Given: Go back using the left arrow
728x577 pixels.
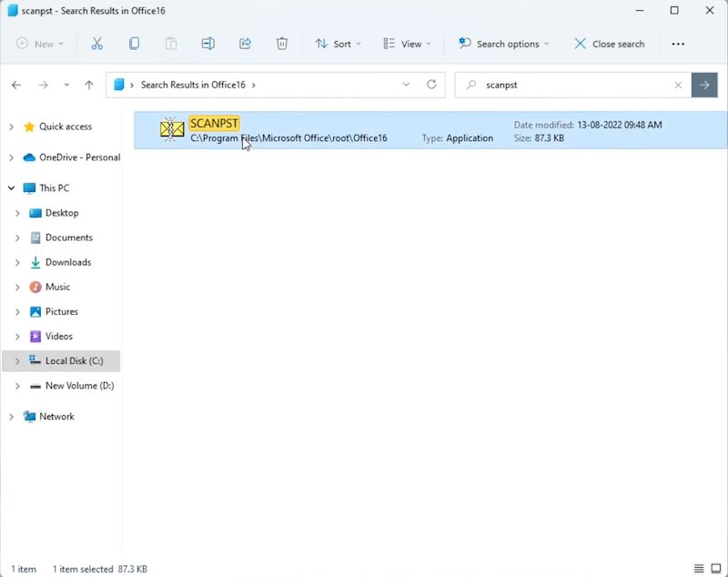Looking at the screenshot, I should pyautogui.click(x=16, y=85).
